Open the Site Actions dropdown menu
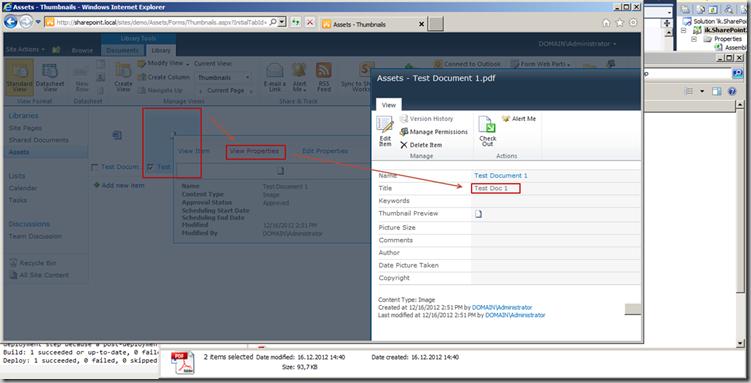Image resolution: width=751 pixels, height=383 pixels. [x=25, y=49]
